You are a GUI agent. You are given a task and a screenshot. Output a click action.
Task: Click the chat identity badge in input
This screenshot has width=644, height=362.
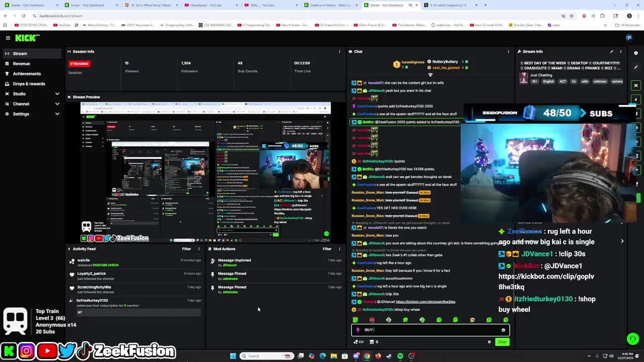pos(358,330)
